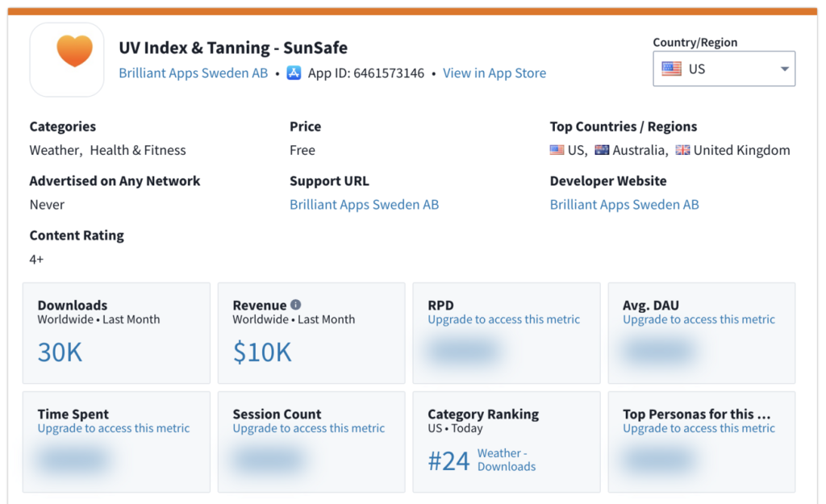Screen dimensions: 826x504
Task: Click Upgrade to access RPD metric
Action: point(503,319)
